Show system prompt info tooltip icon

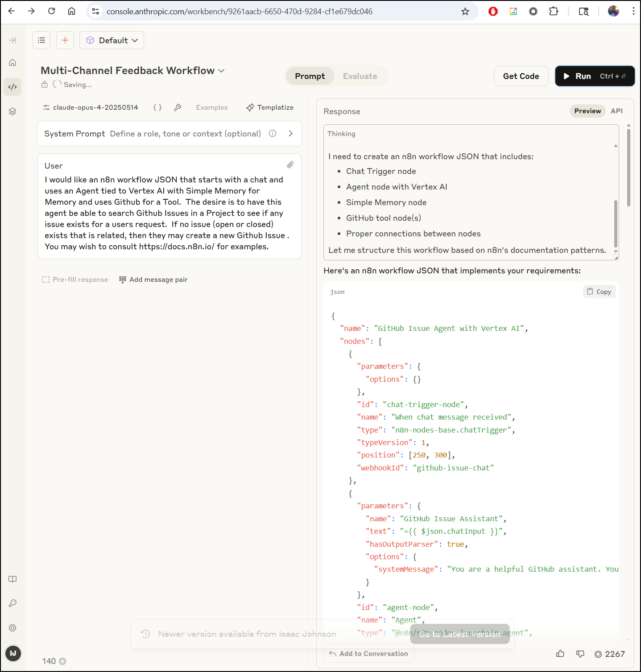point(273,133)
